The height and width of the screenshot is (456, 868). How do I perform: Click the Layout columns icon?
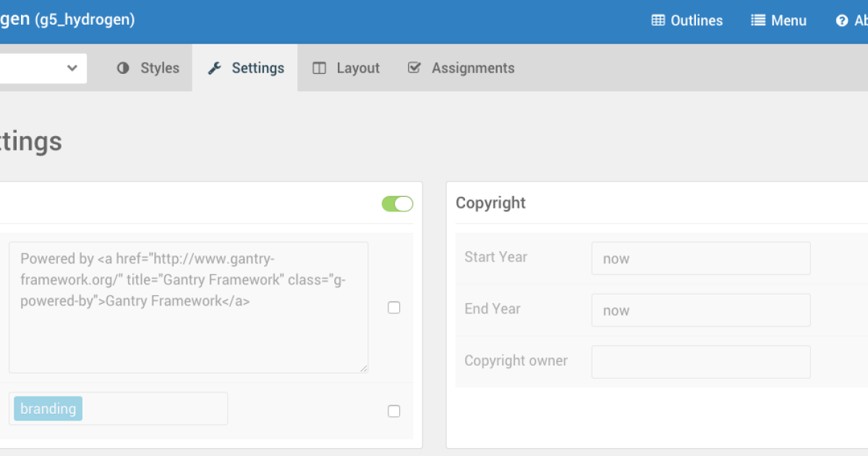(319, 68)
